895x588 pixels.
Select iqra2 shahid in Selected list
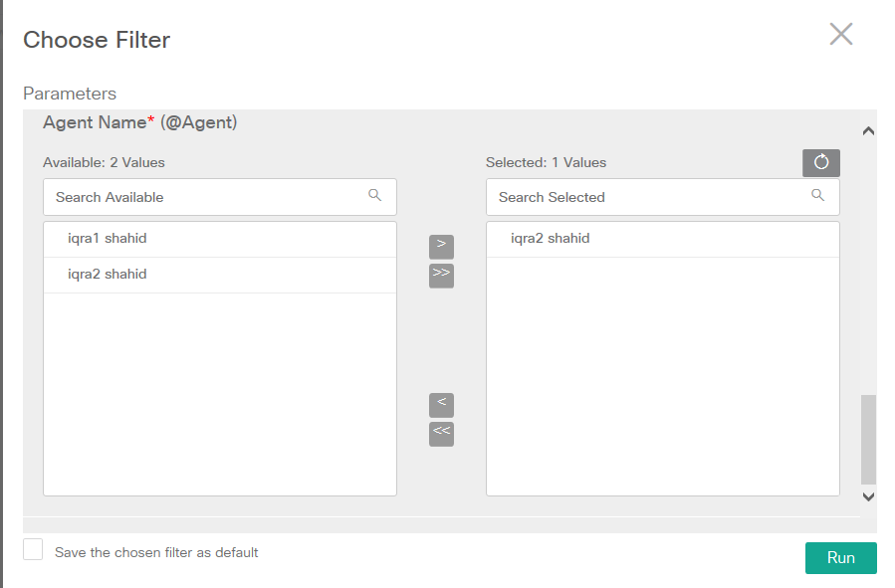tap(551, 239)
